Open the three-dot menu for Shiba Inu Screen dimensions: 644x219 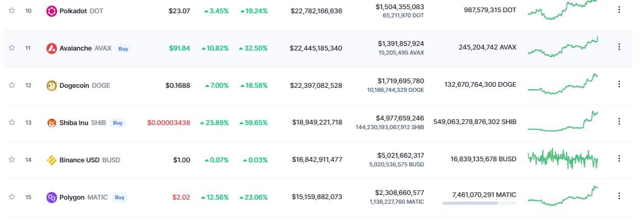click(619, 121)
